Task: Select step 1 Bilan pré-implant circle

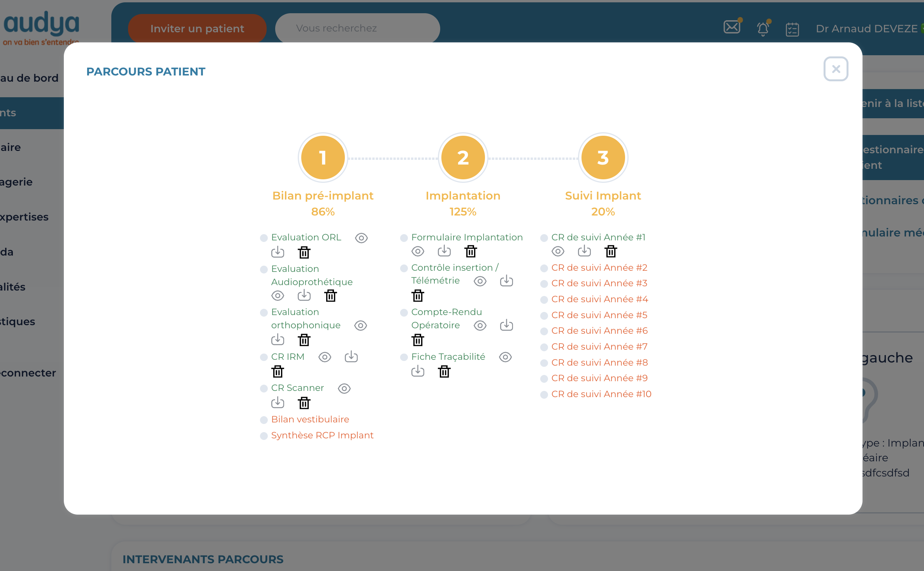Action: [x=323, y=158]
